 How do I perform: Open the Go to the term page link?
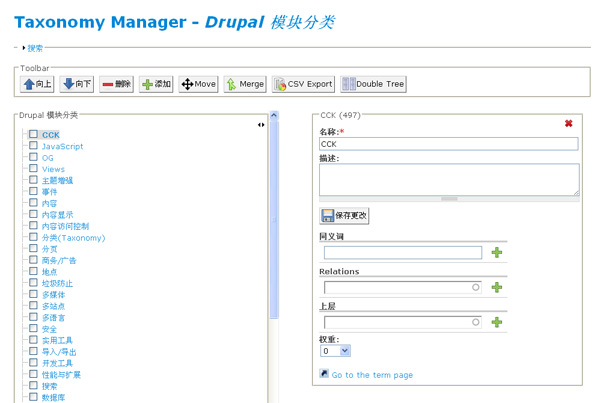point(372,375)
